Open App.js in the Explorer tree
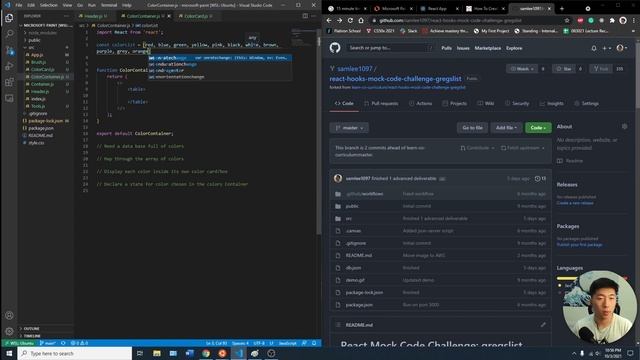This screenshot has width=640, height=360. (37, 55)
